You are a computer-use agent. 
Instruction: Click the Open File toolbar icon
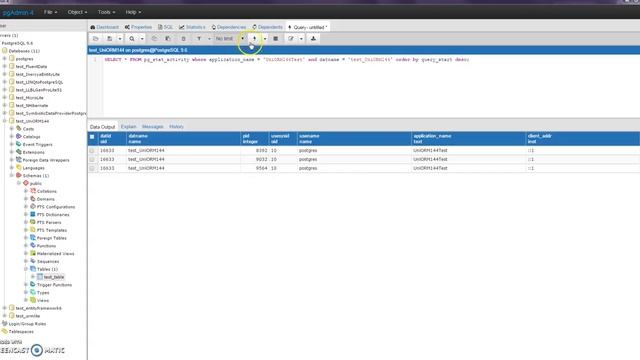coord(96,39)
